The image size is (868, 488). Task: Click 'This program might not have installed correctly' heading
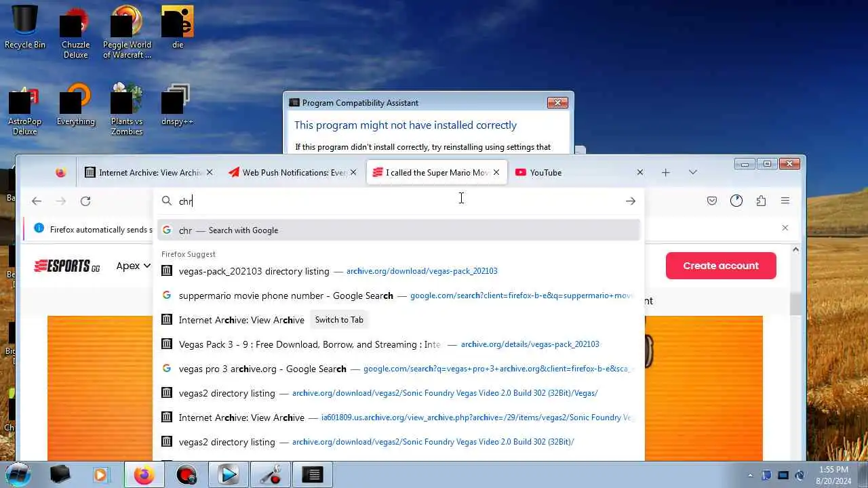coord(406,125)
